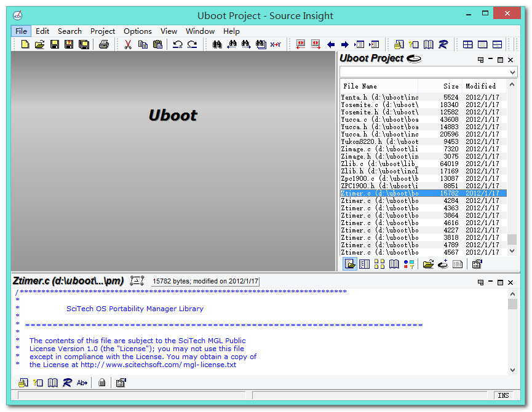
Task: Click Open folder icon in Project Window toolbar
Action: (428, 264)
